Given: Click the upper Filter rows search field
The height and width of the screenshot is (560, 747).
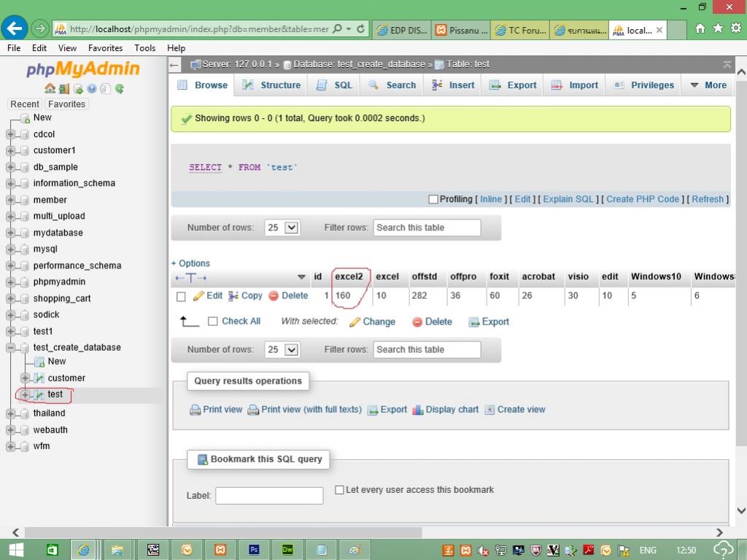Looking at the screenshot, I should click(427, 227).
